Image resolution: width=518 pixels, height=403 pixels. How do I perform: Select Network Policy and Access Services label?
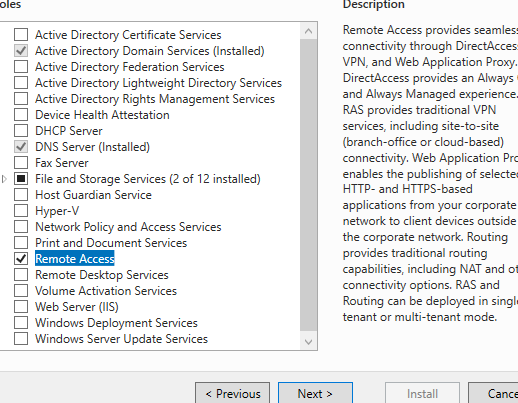pyautogui.click(x=128, y=227)
